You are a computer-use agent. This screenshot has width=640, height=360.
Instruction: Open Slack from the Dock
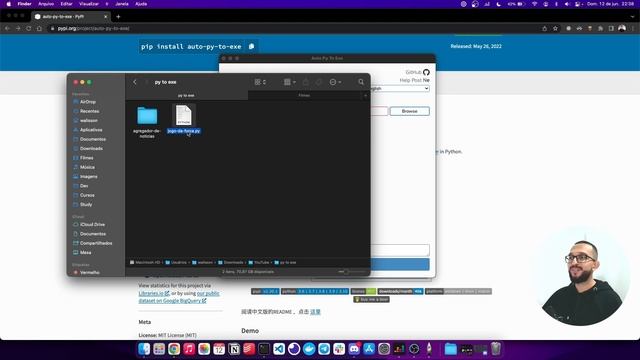(339, 349)
